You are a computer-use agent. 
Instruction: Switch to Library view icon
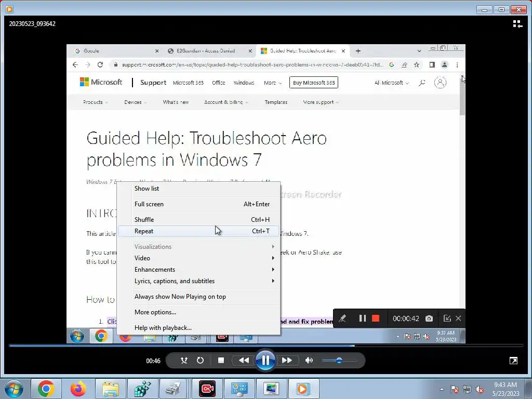coord(517,24)
